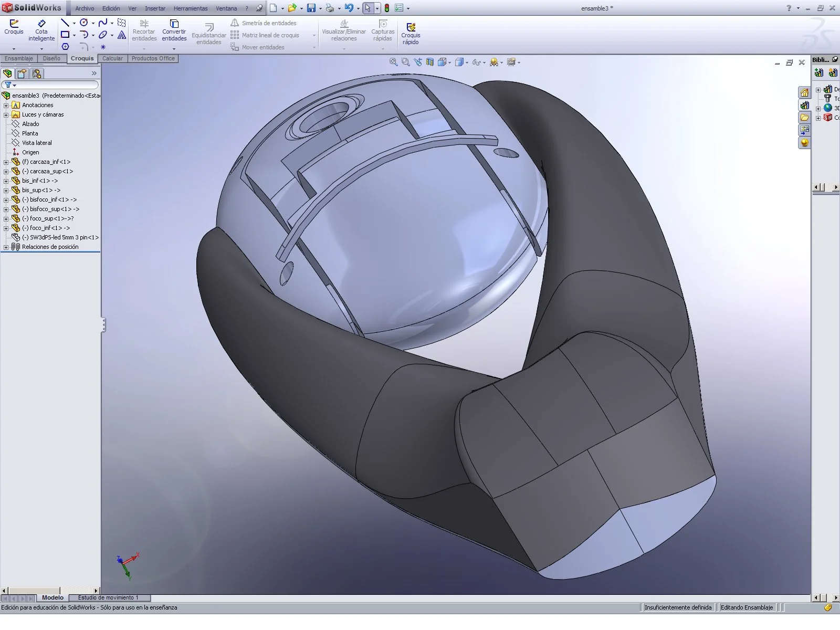840x630 pixels.
Task: Switch to Productos Office tab
Action: (x=153, y=58)
